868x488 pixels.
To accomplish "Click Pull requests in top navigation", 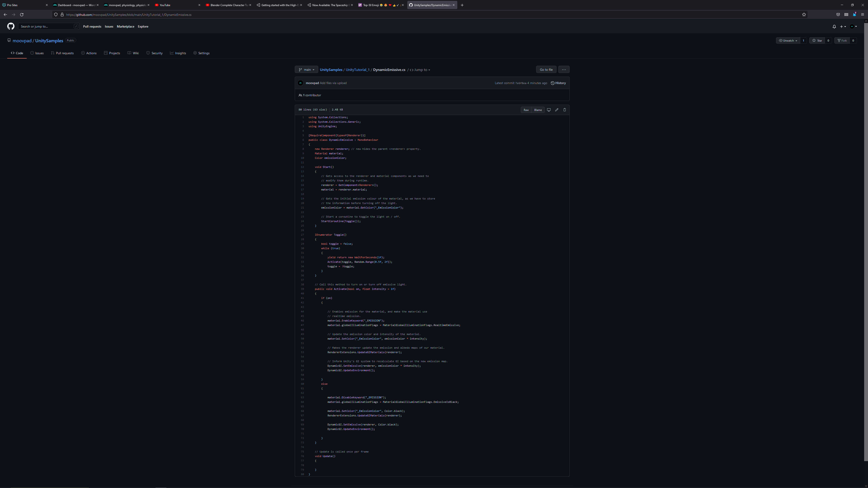I will pyautogui.click(x=92, y=27).
